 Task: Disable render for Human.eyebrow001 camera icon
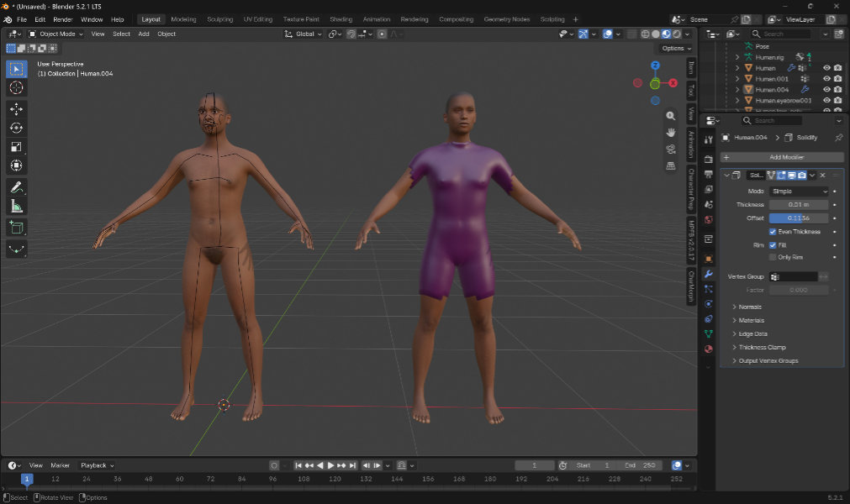[x=837, y=100]
